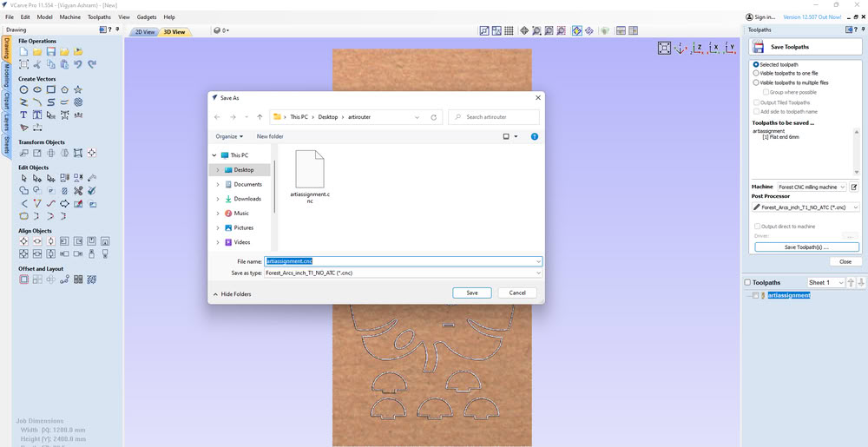This screenshot has width=868, height=447.
Task: Click the Cancel button in dialog
Action: point(517,293)
